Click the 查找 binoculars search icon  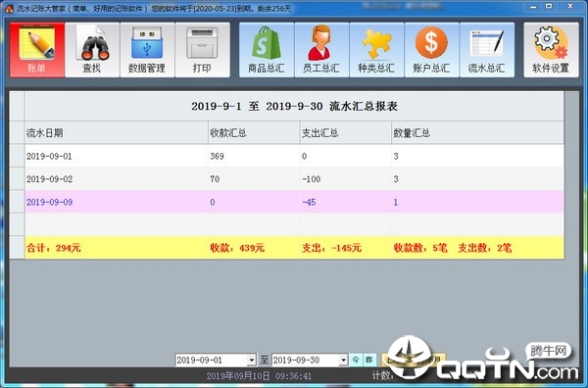click(x=92, y=50)
